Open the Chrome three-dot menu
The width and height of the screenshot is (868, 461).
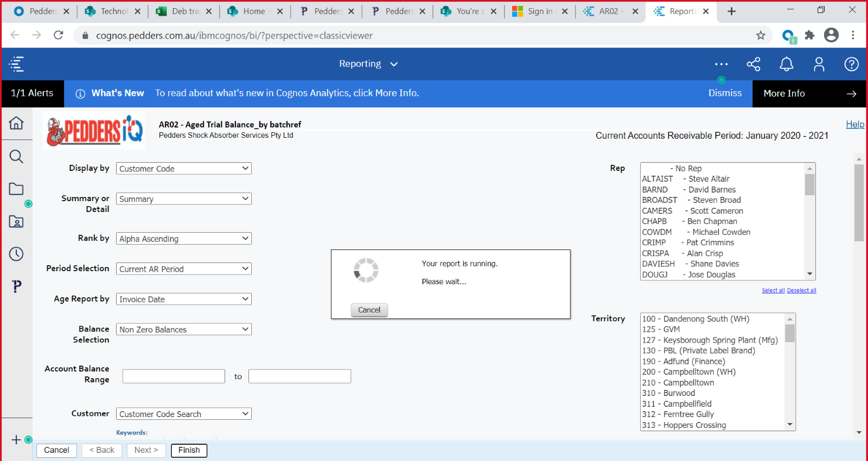coord(853,35)
